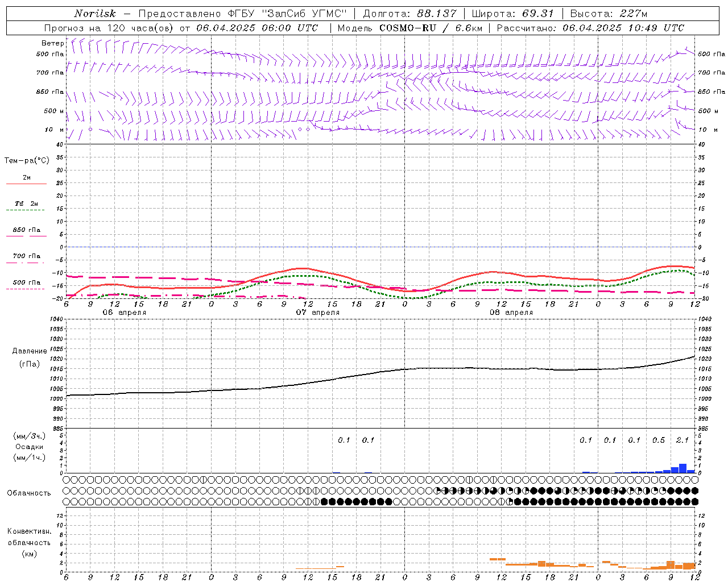The width and height of the screenshot is (728, 582).
Task: Select the '(мм/3ч.)' precipitation unit label
Action: 30,436
